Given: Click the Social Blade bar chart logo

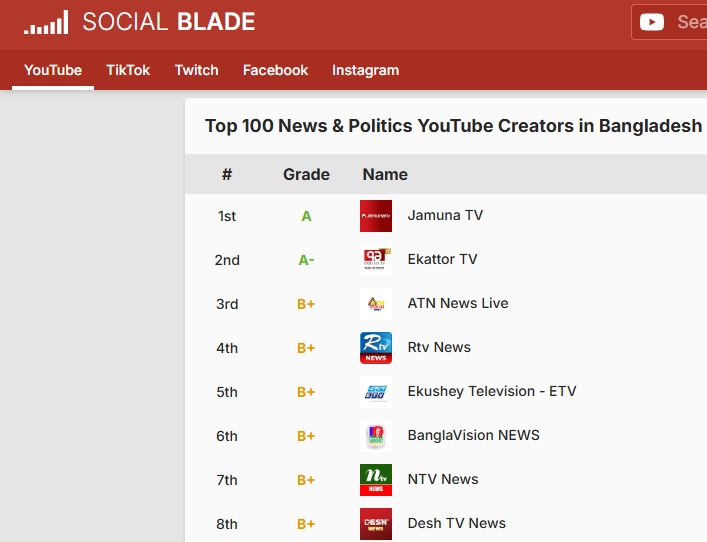Looking at the screenshot, I should tap(46, 22).
